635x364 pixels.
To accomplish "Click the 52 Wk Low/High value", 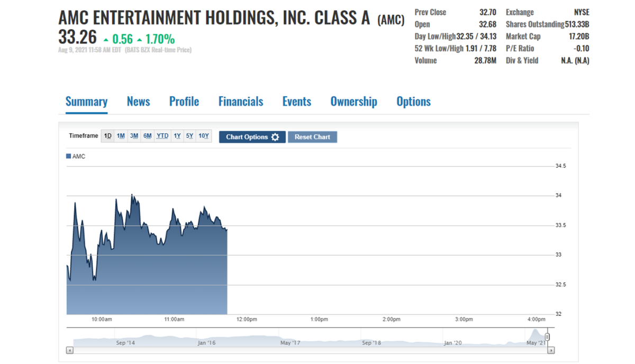I will [480, 49].
